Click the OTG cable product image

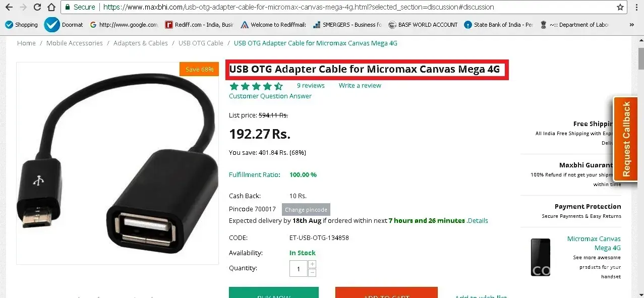click(x=118, y=163)
